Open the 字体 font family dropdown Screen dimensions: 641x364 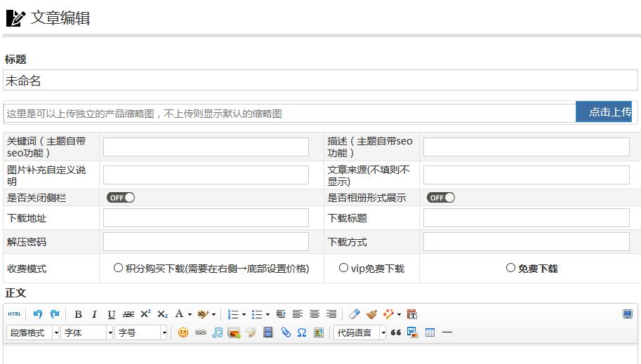[86, 332]
